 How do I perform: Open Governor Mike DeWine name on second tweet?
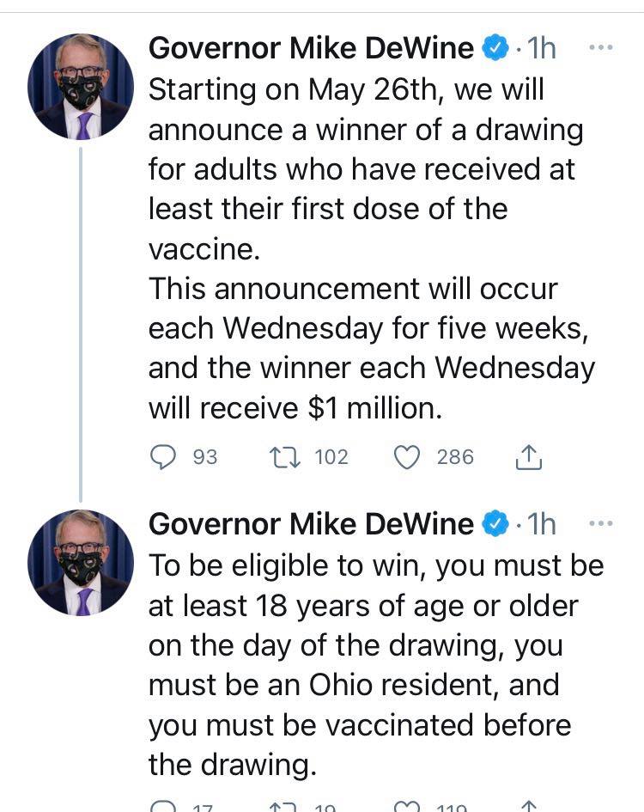311,523
